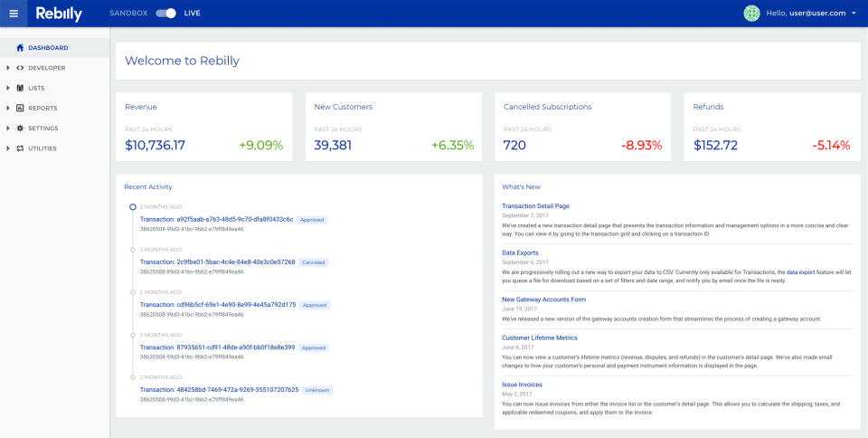Open the Issue Invoices article
This screenshot has width=868, height=438.
pyautogui.click(x=522, y=385)
